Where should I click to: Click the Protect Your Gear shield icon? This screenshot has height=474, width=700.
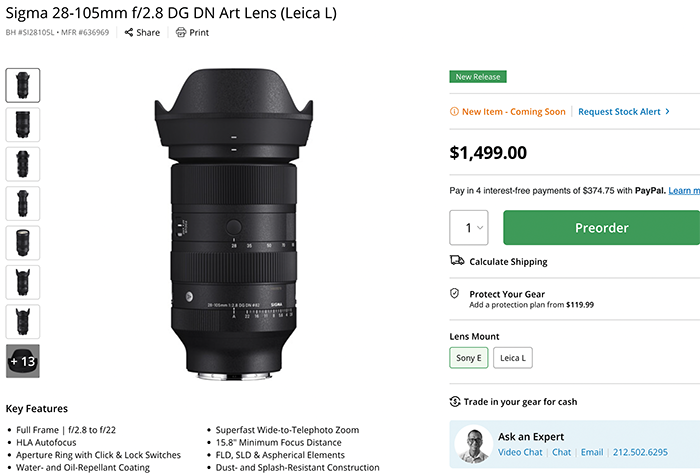coord(457,295)
